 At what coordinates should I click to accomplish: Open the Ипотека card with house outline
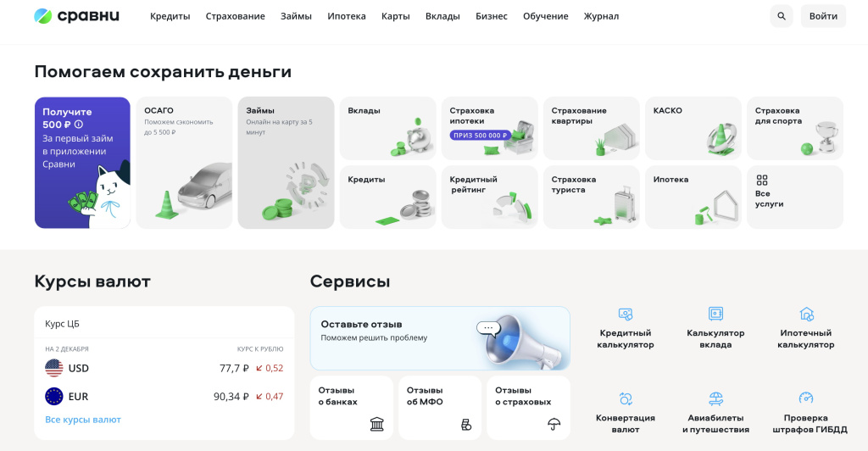(x=693, y=197)
